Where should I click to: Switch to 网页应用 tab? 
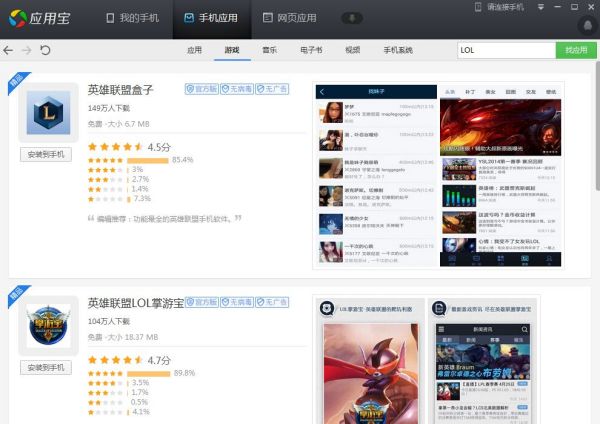289,18
